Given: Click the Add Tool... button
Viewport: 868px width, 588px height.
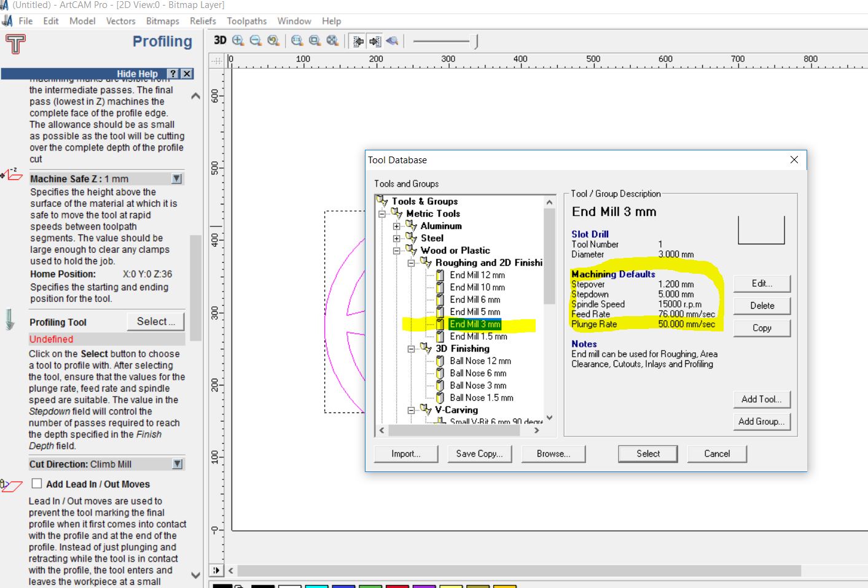Looking at the screenshot, I should click(762, 399).
